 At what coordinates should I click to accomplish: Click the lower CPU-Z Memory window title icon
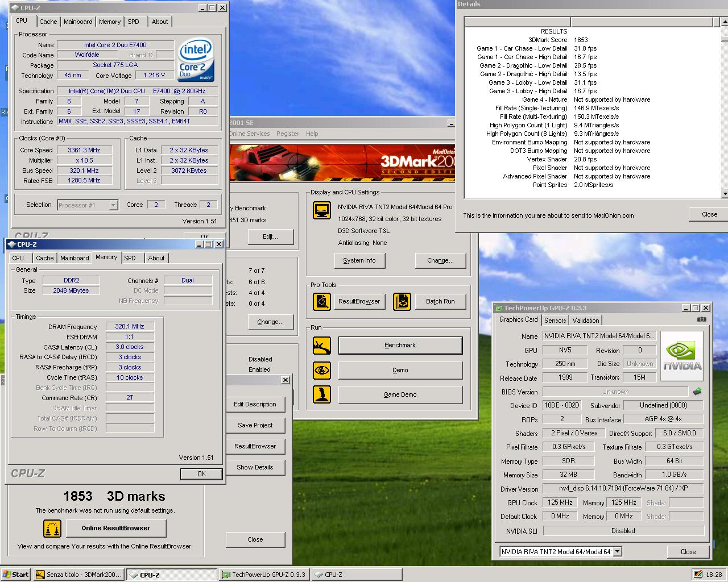tap(11, 244)
